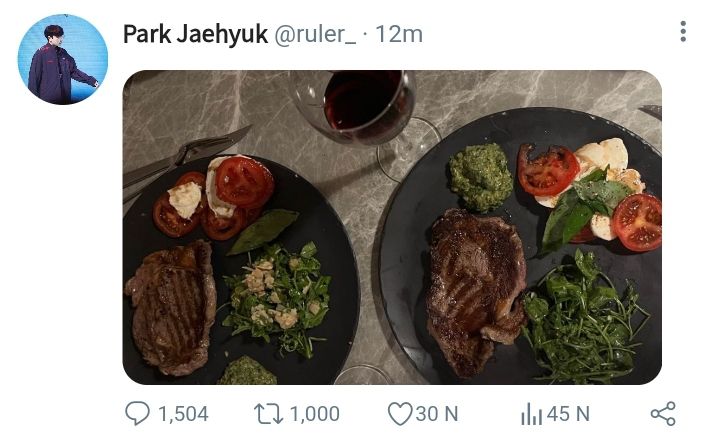Open the @ruler_ handle link
The height and width of the screenshot is (435, 720).
pyautogui.click(x=314, y=34)
